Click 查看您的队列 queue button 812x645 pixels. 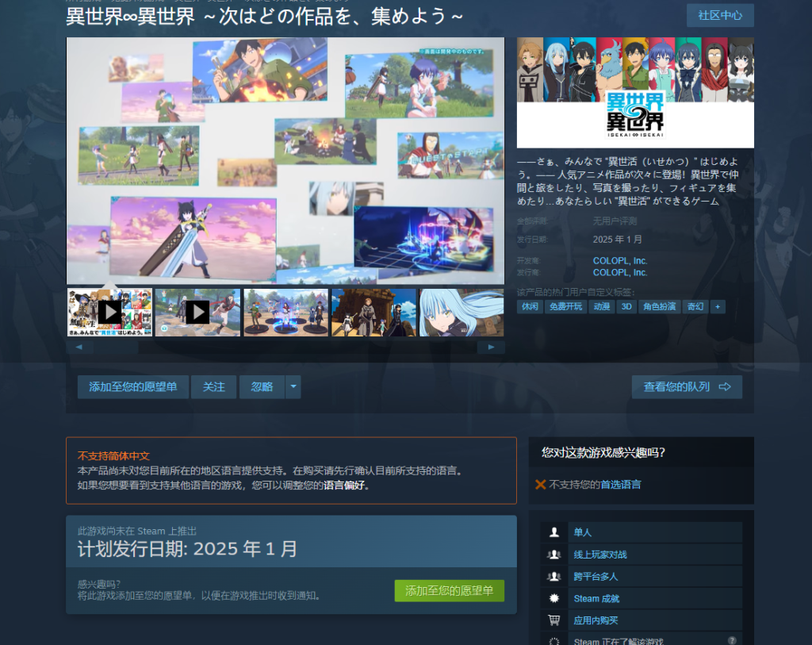(x=687, y=387)
